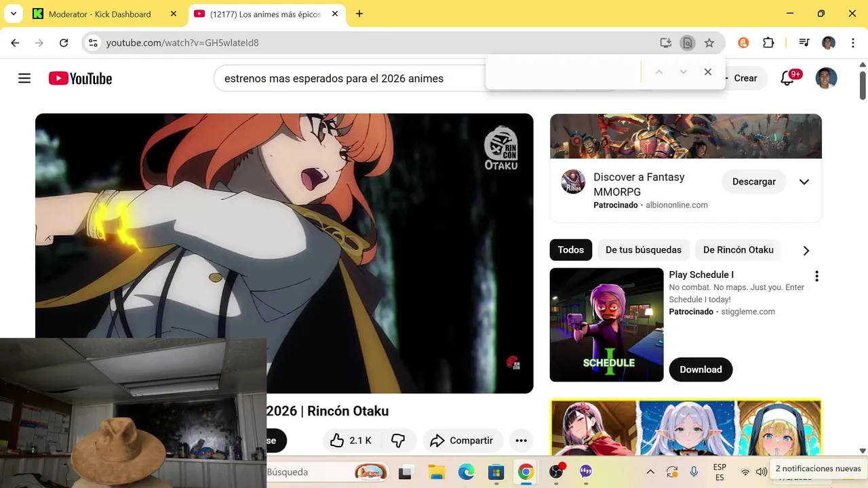Click the Compartir share button
868x488 pixels.
[463, 441]
